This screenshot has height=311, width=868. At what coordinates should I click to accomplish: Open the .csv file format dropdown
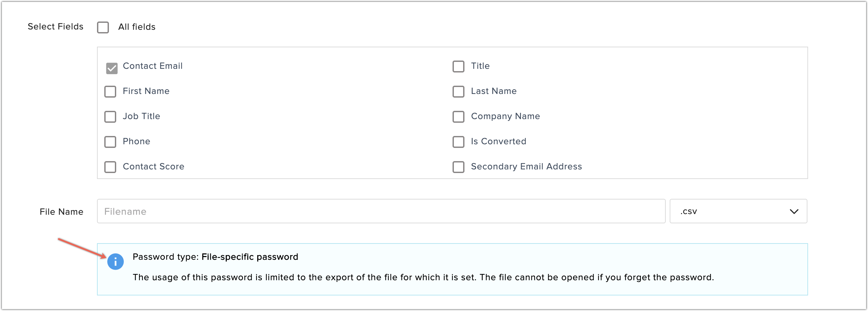click(738, 211)
